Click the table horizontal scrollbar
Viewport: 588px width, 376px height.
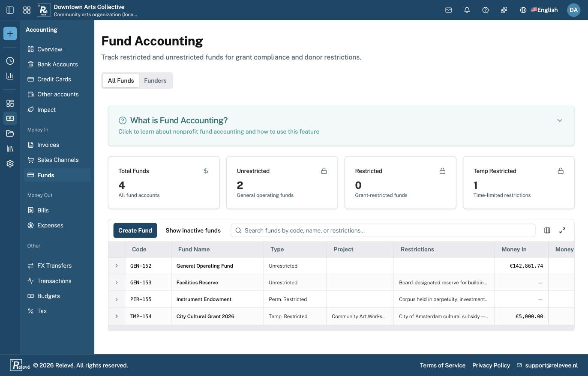(341, 328)
